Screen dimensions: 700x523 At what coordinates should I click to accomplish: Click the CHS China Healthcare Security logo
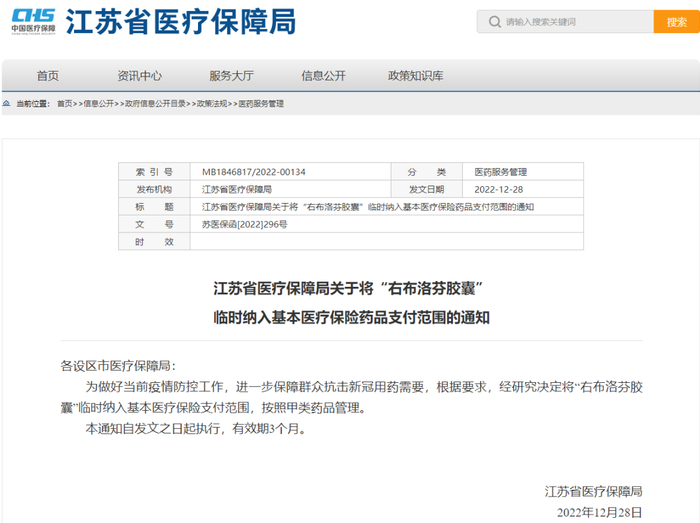click(x=33, y=21)
